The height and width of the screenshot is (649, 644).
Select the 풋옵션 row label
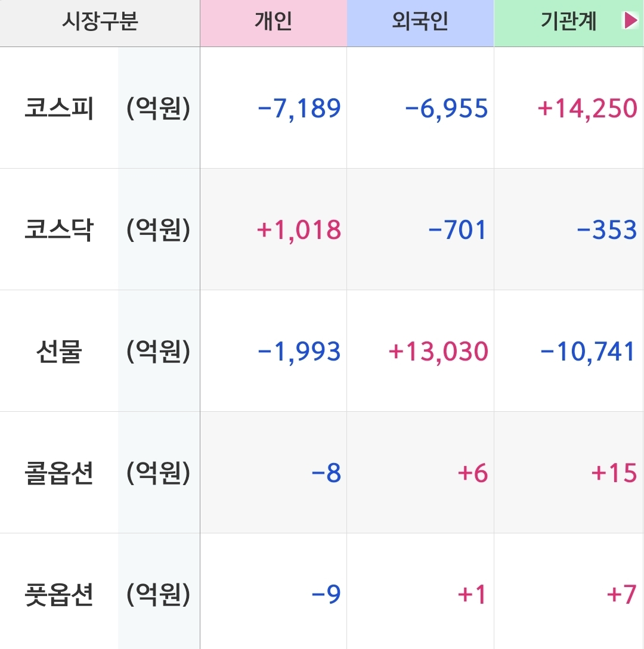tap(59, 595)
